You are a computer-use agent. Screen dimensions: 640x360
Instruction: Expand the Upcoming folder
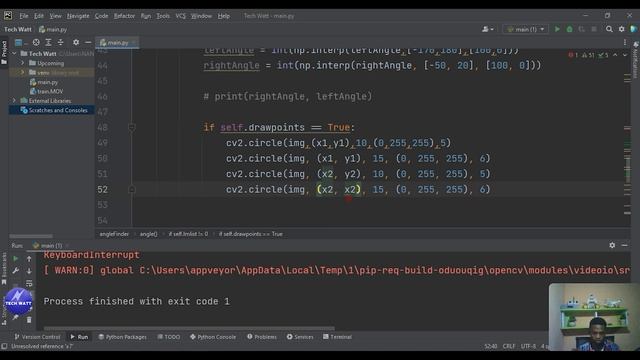[x=23, y=63]
